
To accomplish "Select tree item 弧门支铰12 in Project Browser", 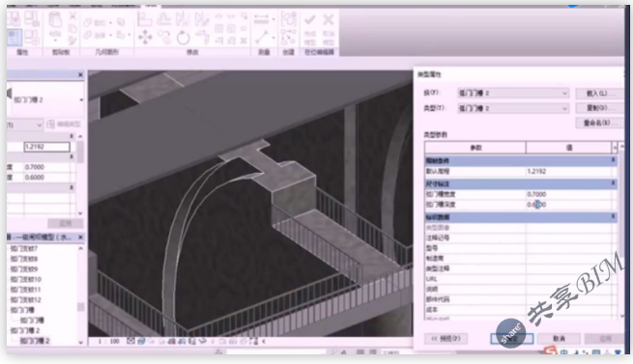I will coord(26,300).
